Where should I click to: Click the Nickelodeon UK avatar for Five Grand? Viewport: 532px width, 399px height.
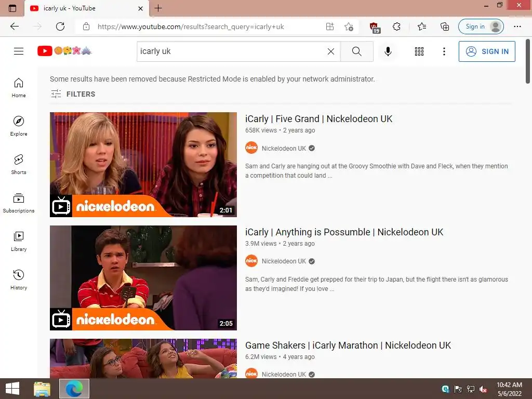(251, 148)
